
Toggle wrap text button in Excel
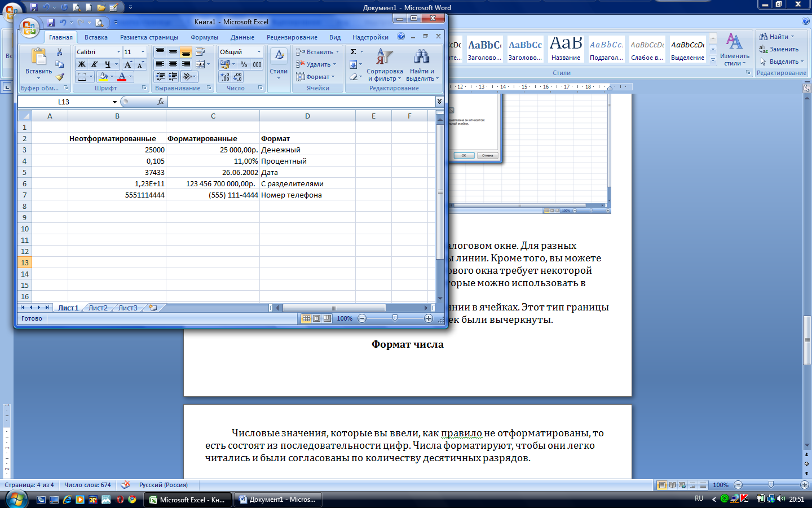(x=201, y=52)
